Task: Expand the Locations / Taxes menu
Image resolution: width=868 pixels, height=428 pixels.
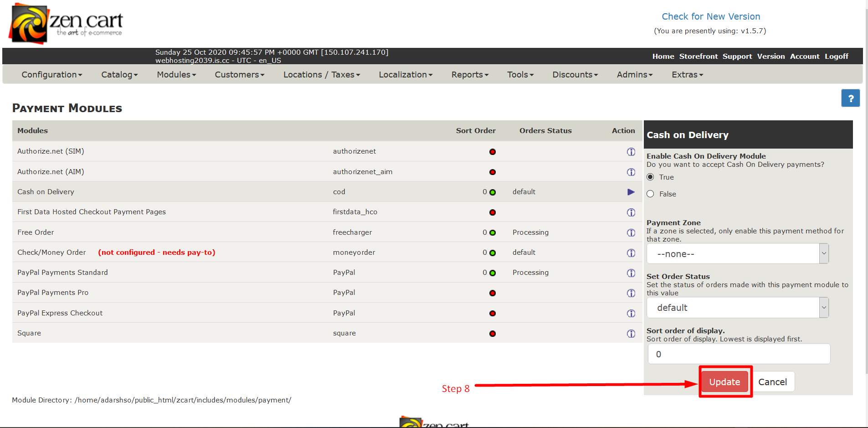Action: [x=322, y=74]
